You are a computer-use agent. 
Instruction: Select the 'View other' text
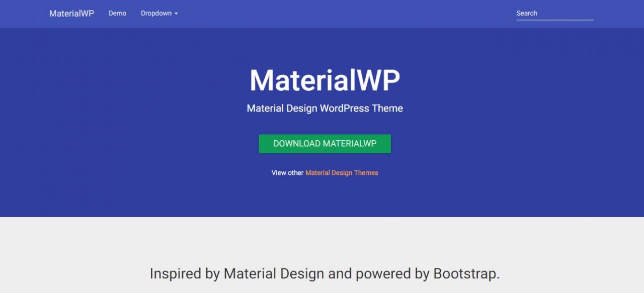coord(287,173)
